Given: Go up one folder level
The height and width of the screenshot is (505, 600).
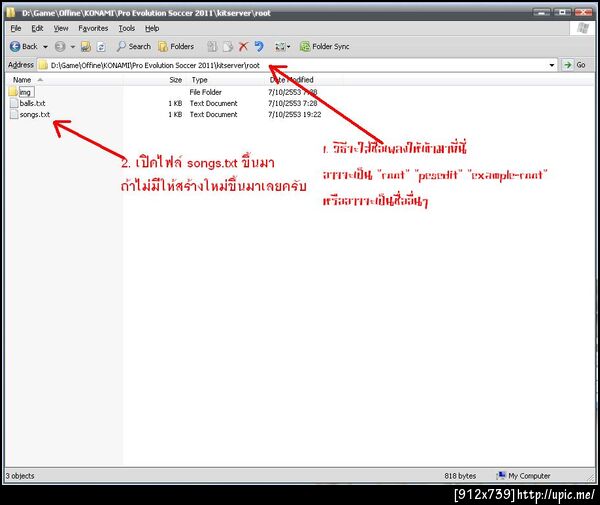Looking at the screenshot, I should [x=86, y=47].
